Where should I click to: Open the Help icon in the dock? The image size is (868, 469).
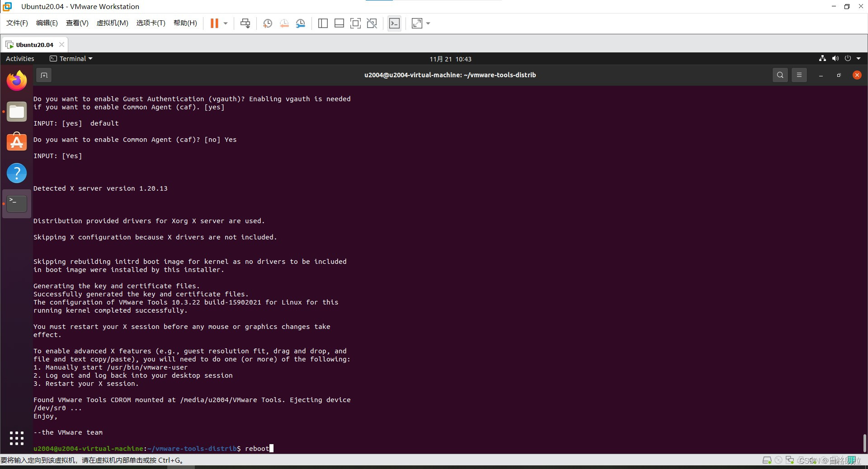click(17, 173)
